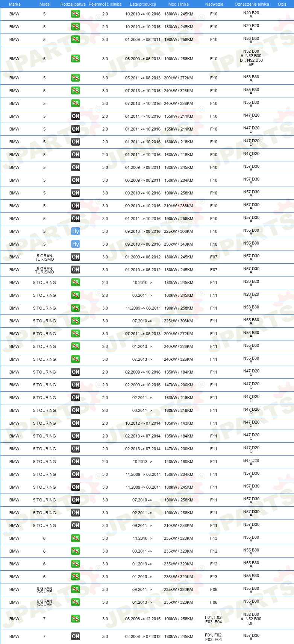Click diesel ON icon in BMW 7 row 02.2008 -> 07.2012
294x644 pixels.
click(x=76, y=636)
